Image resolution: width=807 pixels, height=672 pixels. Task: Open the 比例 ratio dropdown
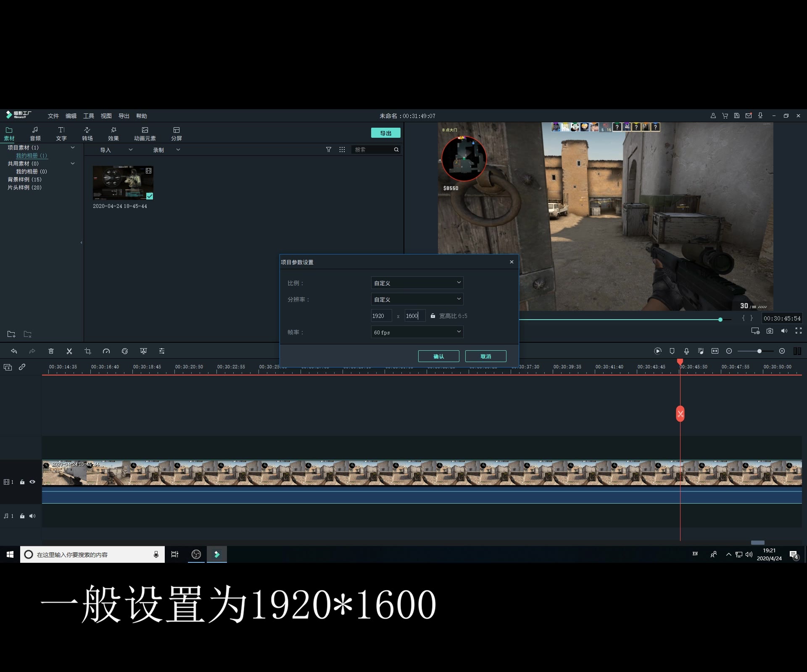pyautogui.click(x=417, y=283)
